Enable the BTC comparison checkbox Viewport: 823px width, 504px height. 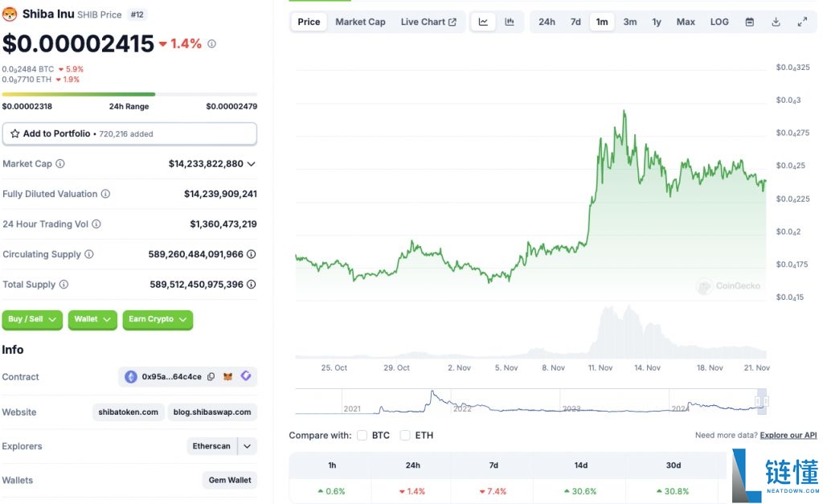(361, 435)
